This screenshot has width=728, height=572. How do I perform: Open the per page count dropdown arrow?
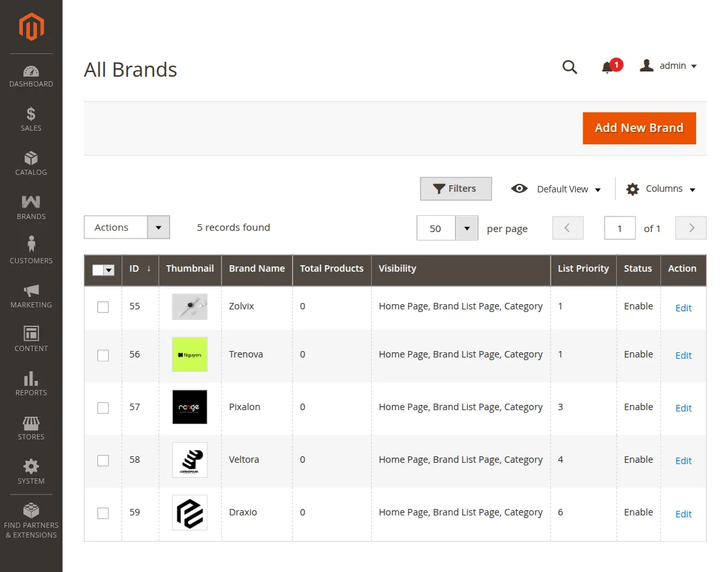[467, 228]
